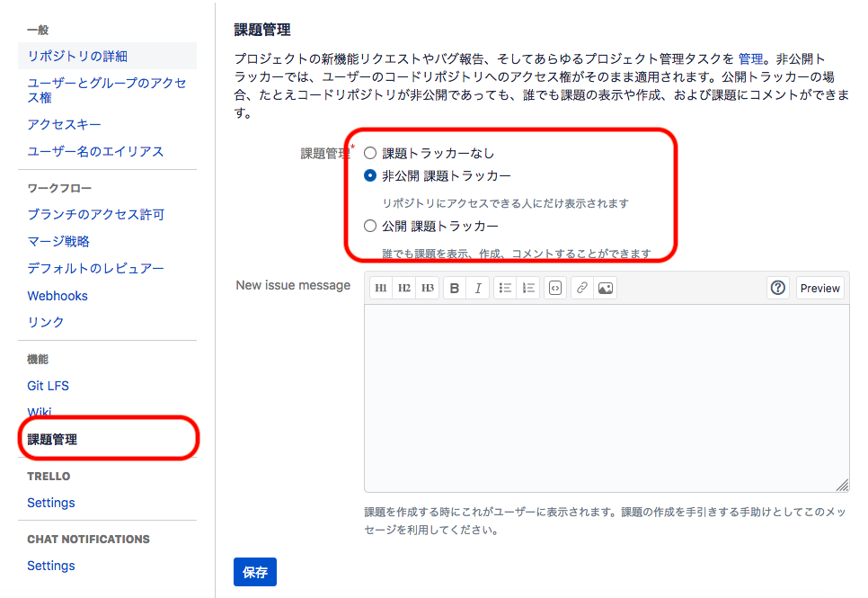Image resolution: width=868 pixels, height=598 pixels.
Task: Apply H1 heading in the issue message editor
Action: [380, 288]
